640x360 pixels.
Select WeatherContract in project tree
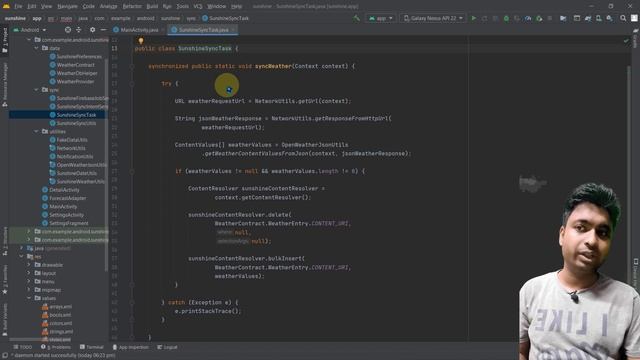pyautogui.click(x=76, y=65)
